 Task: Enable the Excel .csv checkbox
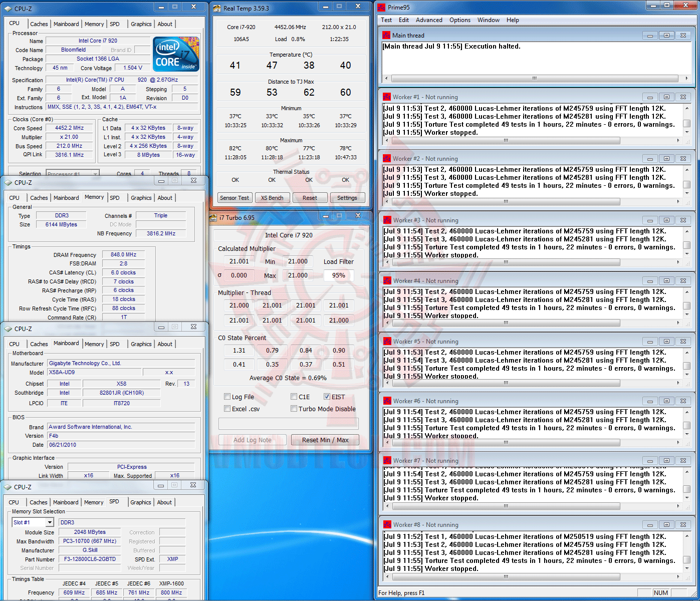(x=227, y=409)
